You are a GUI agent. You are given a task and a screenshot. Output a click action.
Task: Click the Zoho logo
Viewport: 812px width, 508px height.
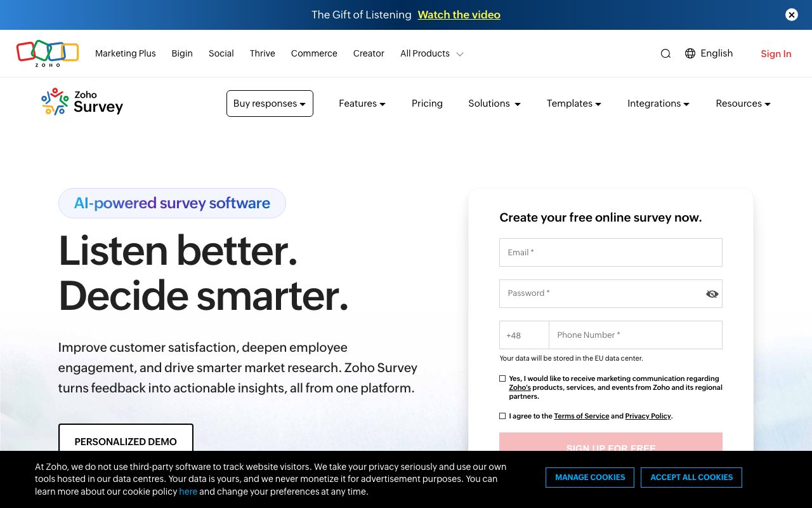tap(48, 53)
